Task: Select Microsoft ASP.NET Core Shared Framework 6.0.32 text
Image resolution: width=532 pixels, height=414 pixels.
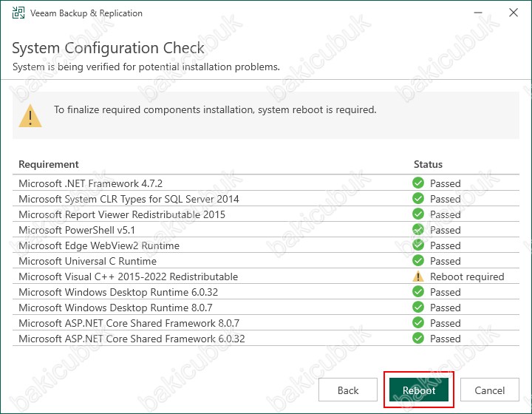Action: pyautogui.click(x=132, y=339)
